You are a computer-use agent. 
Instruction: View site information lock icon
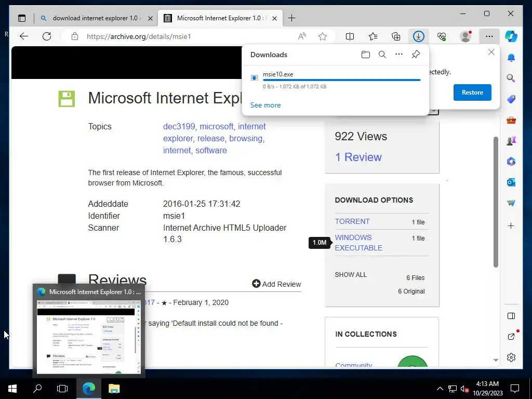pyautogui.click(x=75, y=36)
